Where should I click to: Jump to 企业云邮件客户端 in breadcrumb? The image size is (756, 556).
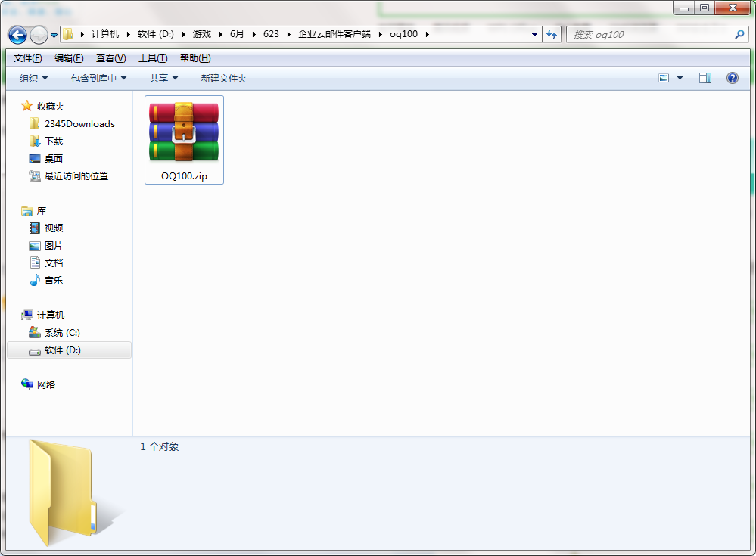(x=334, y=34)
